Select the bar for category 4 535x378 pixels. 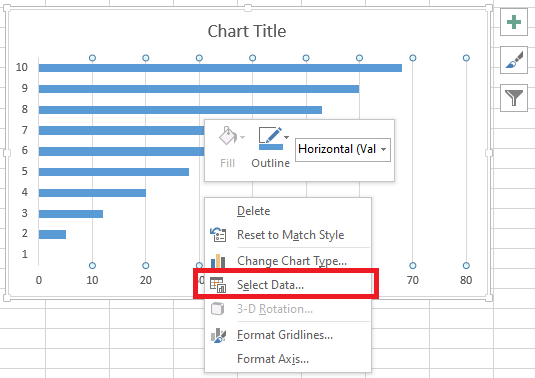[92, 193]
